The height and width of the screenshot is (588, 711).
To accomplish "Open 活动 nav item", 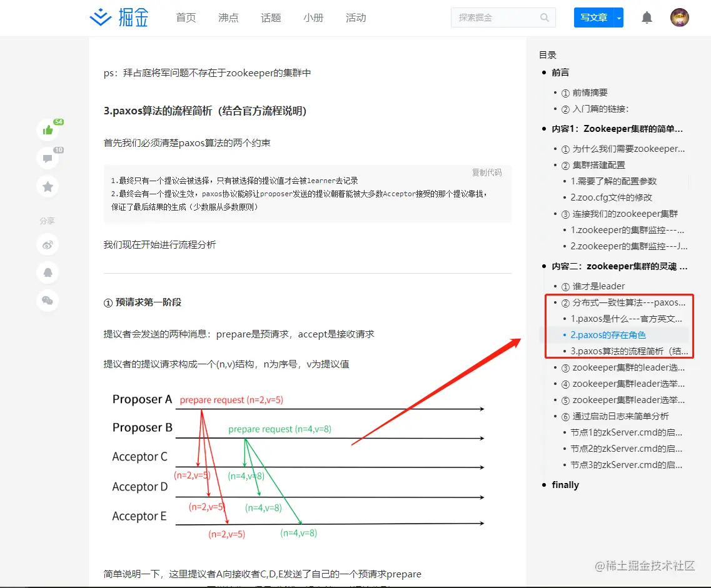I will click(x=356, y=17).
